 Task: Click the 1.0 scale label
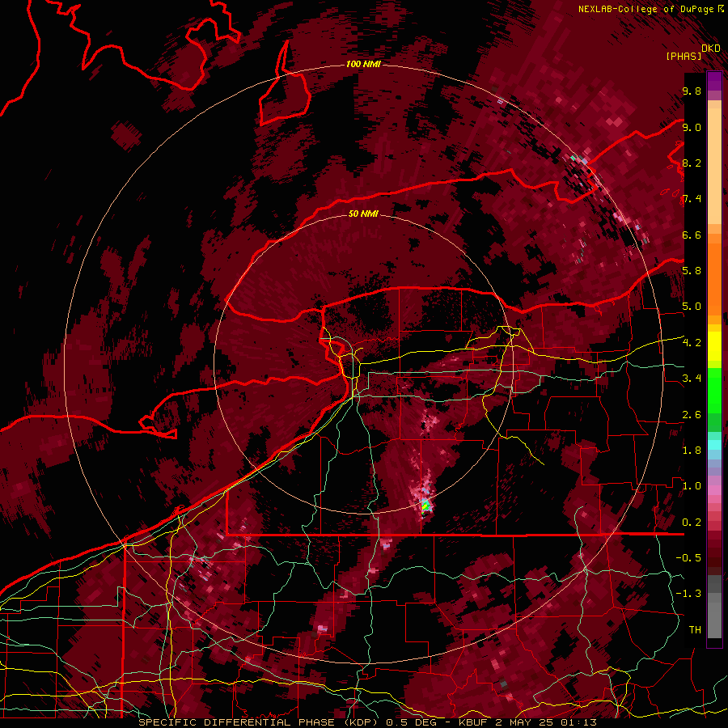(x=692, y=486)
